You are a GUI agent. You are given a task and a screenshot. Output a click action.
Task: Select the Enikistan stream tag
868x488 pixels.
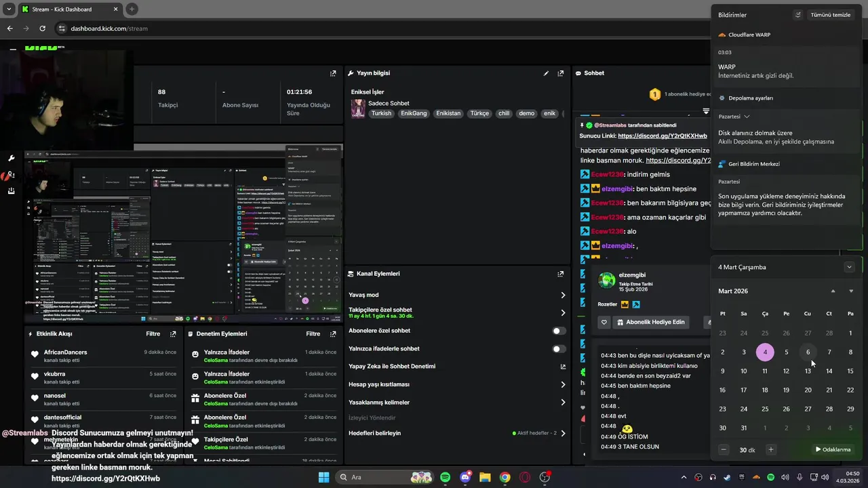click(448, 113)
